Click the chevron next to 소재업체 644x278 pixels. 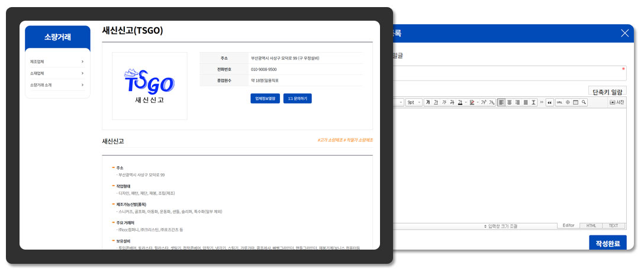[82, 73]
